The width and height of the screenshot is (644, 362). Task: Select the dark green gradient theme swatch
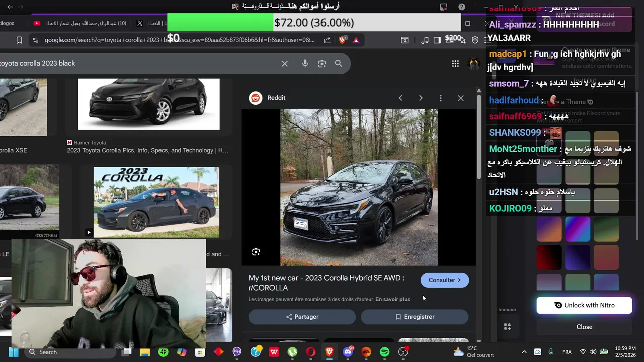click(606, 229)
